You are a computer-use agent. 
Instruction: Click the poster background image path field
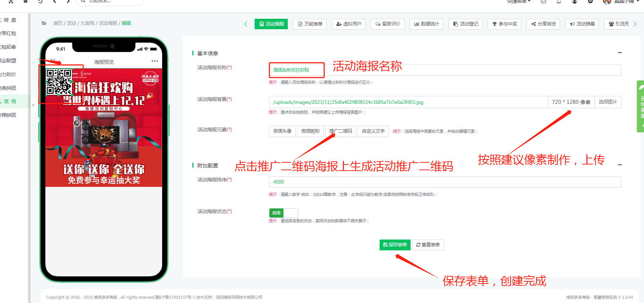[x=408, y=102]
